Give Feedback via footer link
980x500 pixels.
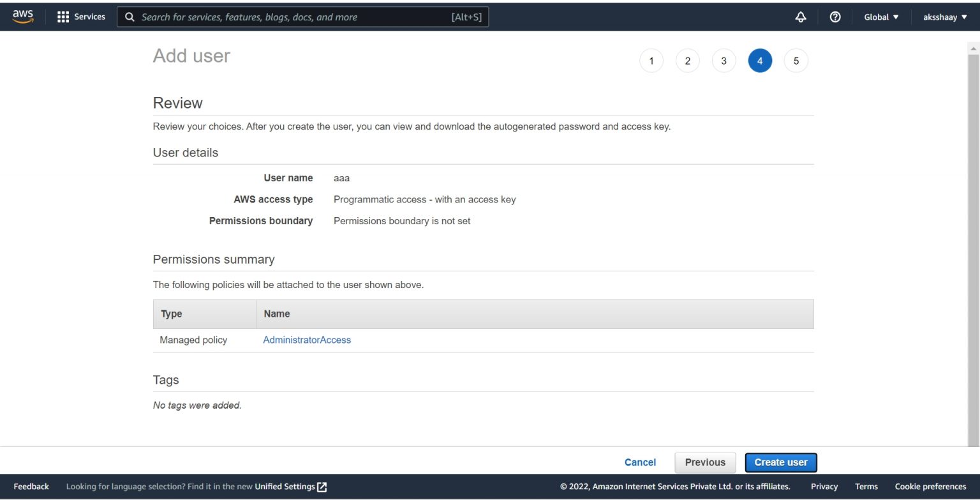pyautogui.click(x=31, y=486)
